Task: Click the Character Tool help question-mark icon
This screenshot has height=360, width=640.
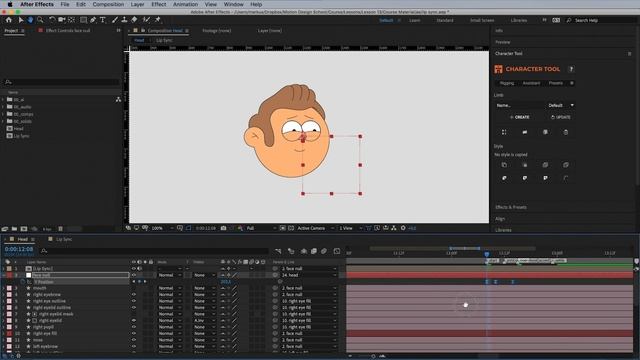Action: click(x=571, y=69)
